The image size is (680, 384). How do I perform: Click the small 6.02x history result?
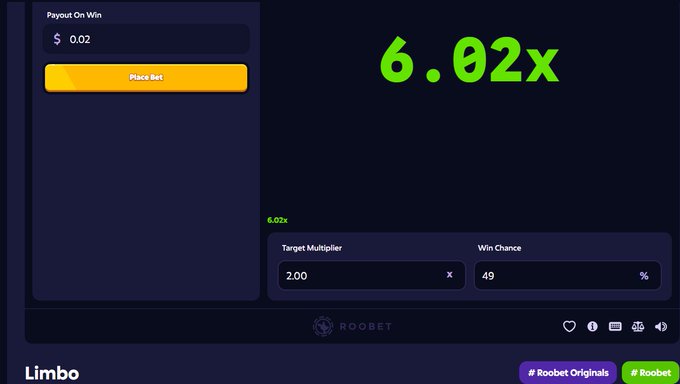point(277,220)
